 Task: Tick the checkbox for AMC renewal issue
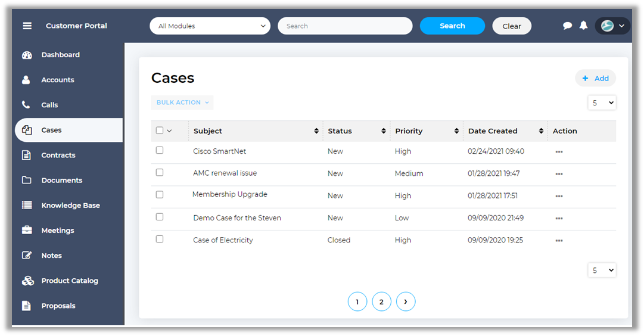tap(160, 173)
